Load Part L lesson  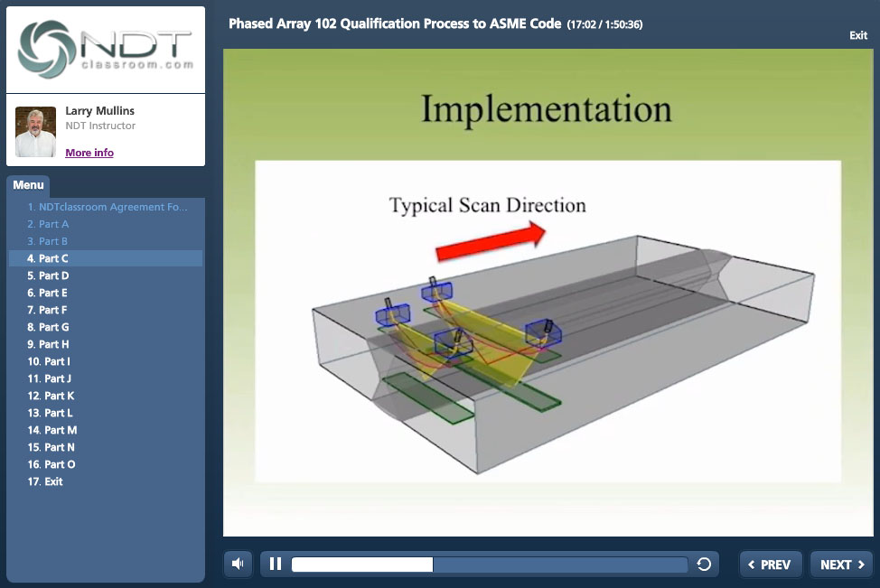pyautogui.click(x=107, y=413)
